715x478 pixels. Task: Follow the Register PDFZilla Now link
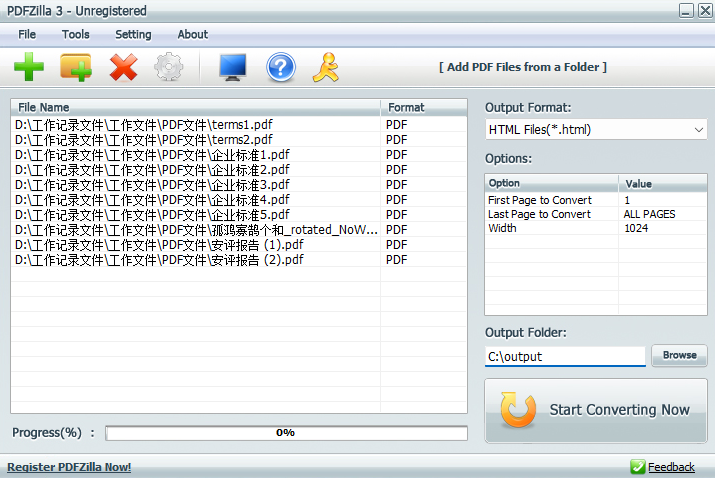69,467
